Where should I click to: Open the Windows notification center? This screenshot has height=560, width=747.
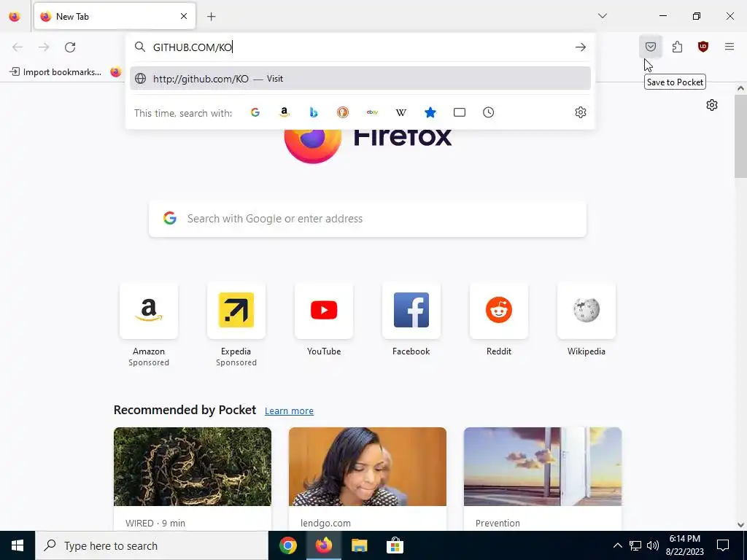point(723,545)
